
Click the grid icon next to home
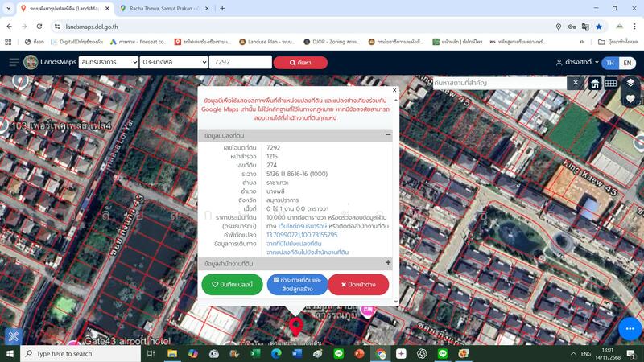pos(611,83)
